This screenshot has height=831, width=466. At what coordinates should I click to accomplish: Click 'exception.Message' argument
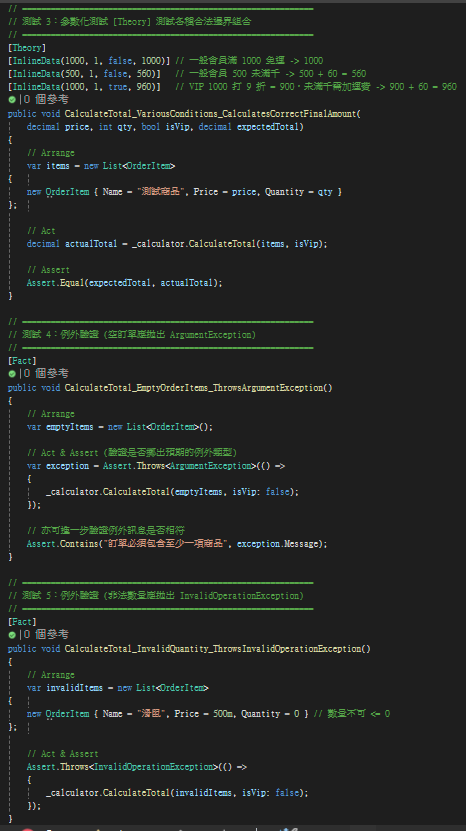click(277, 544)
